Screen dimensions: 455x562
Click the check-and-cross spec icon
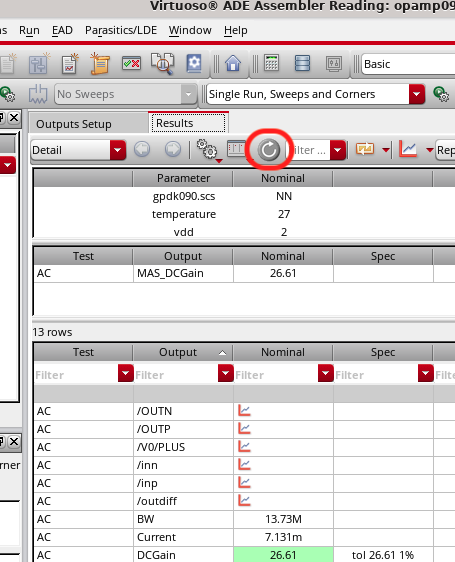[x=131, y=64]
